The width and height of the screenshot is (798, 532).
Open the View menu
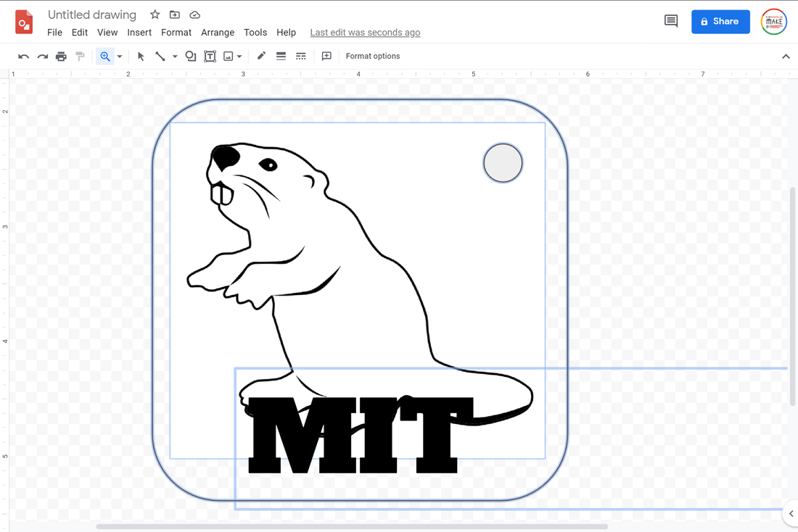[107, 33]
